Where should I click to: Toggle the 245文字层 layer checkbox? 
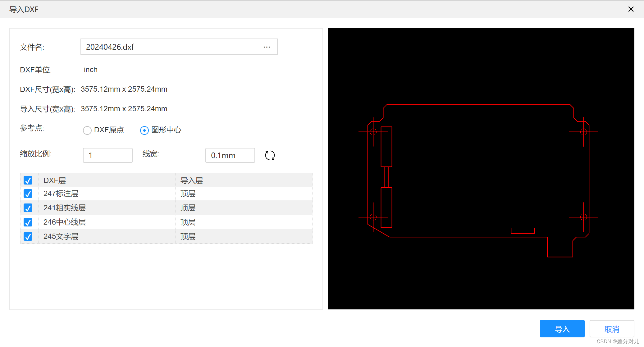(x=28, y=236)
